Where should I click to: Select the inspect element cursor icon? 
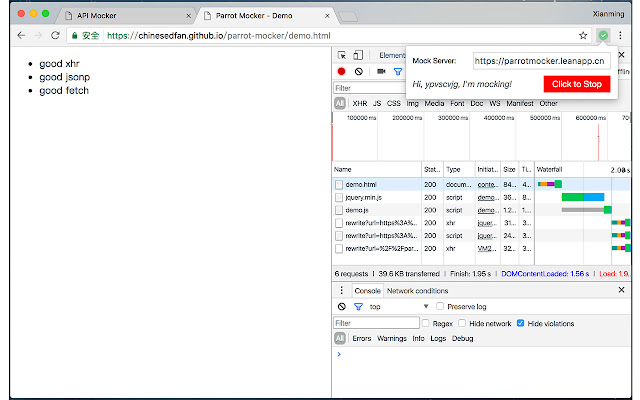(x=342, y=55)
